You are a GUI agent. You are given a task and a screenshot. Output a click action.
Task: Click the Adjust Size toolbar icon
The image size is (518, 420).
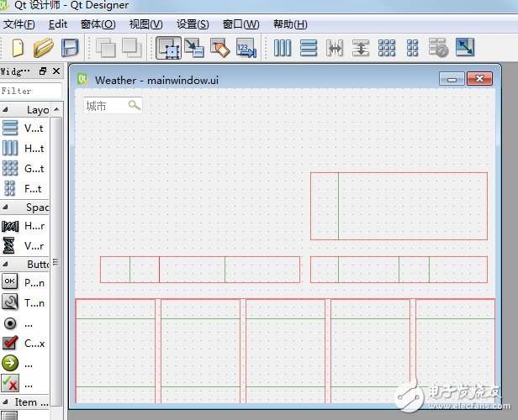coord(464,48)
